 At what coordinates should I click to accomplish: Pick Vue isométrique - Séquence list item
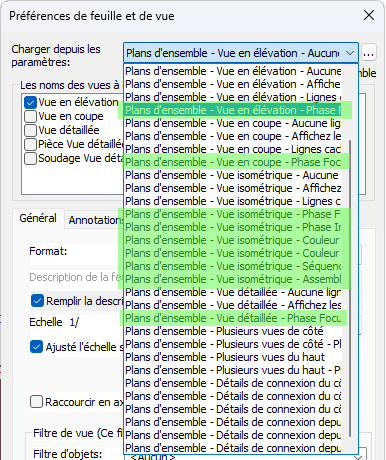pyautogui.click(x=233, y=266)
